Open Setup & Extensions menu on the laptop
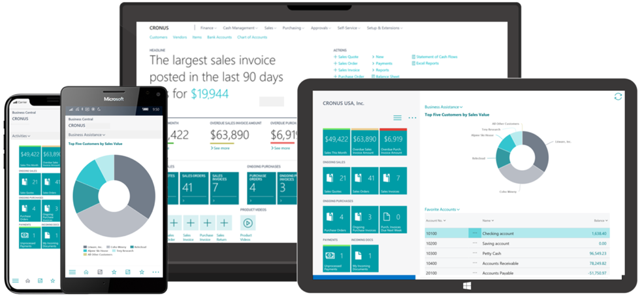 click(x=385, y=28)
